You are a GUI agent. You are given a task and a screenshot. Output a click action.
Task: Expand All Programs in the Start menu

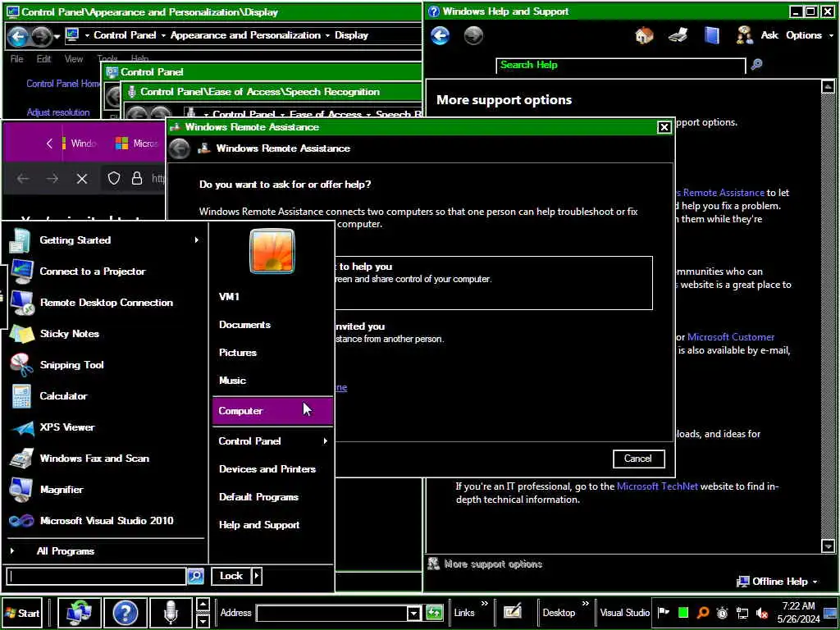click(66, 550)
